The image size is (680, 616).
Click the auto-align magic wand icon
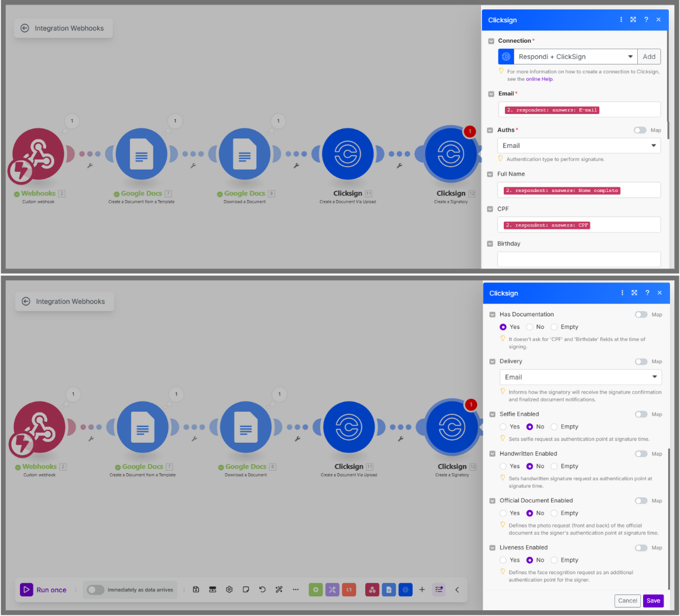pos(279,590)
